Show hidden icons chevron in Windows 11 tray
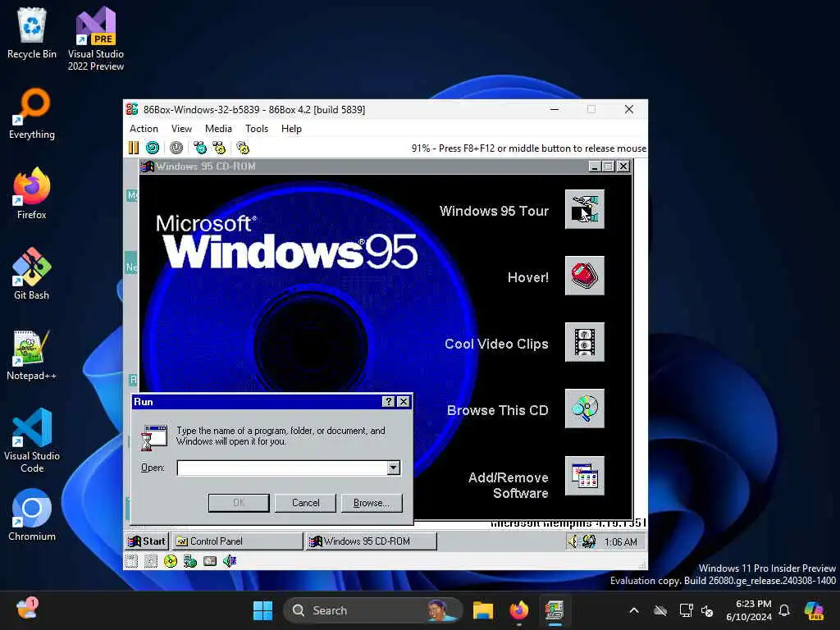 634,610
